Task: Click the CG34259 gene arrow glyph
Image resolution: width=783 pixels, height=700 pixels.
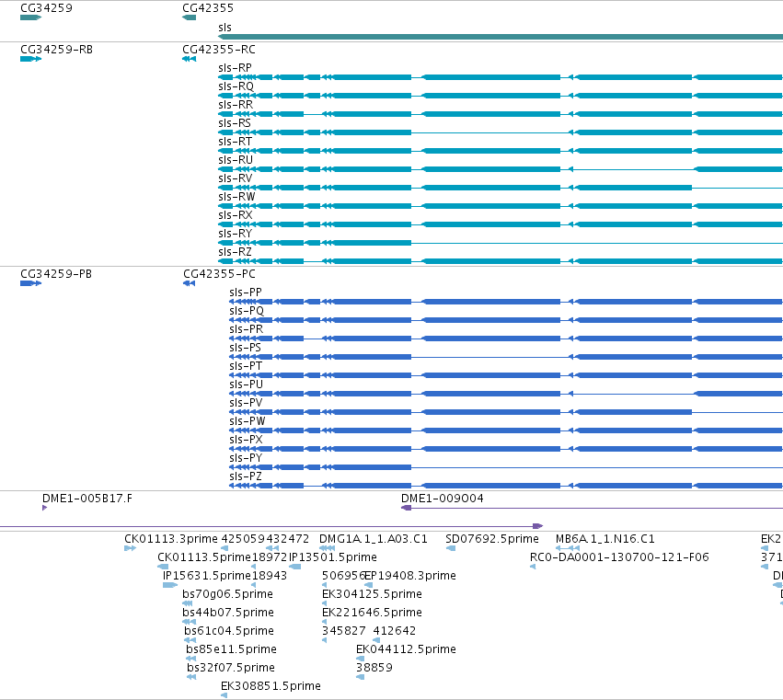Action: coord(30,18)
